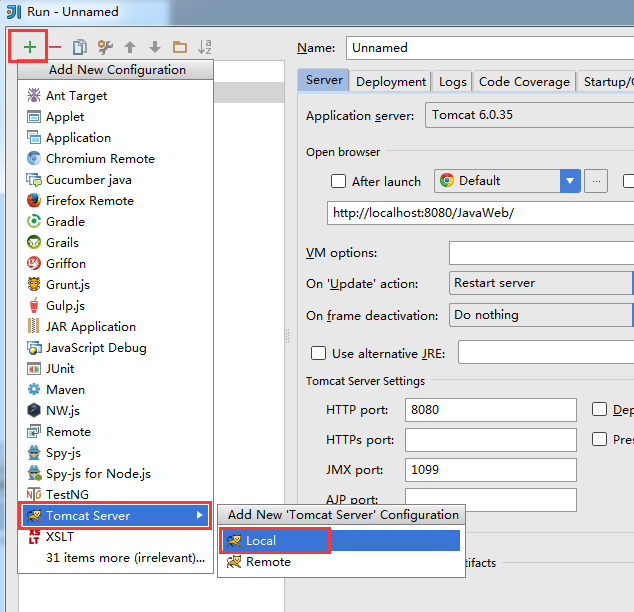The width and height of the screenshot is (634, 612).
Task: Click the Move Down arrow icon
Action: pos(154,47)
